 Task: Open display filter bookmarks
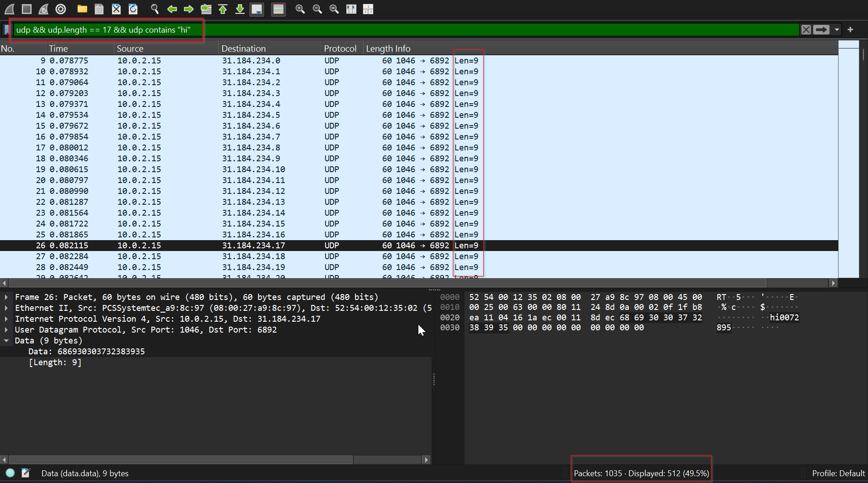(7, 30)
